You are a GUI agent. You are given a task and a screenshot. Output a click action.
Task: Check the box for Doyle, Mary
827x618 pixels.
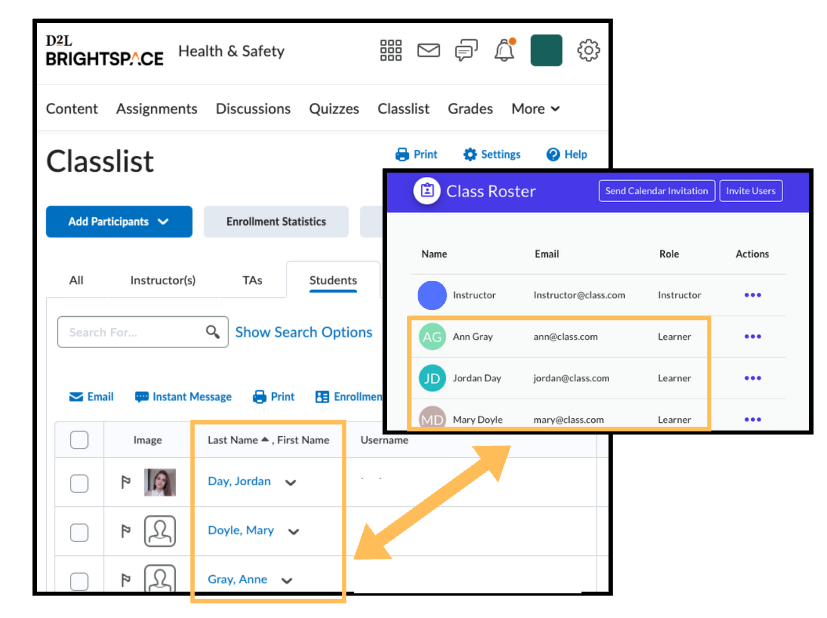coord(79,532)
